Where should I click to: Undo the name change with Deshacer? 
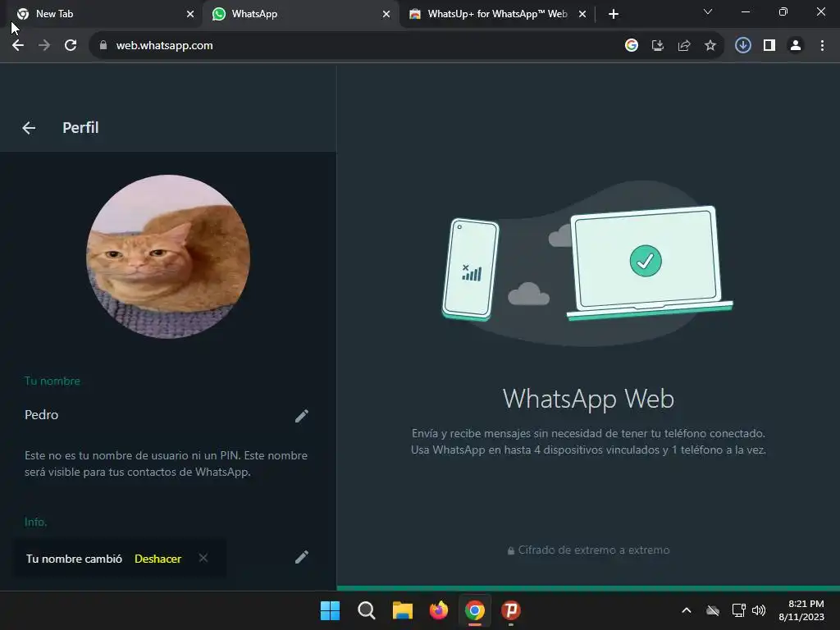(158, 559)
